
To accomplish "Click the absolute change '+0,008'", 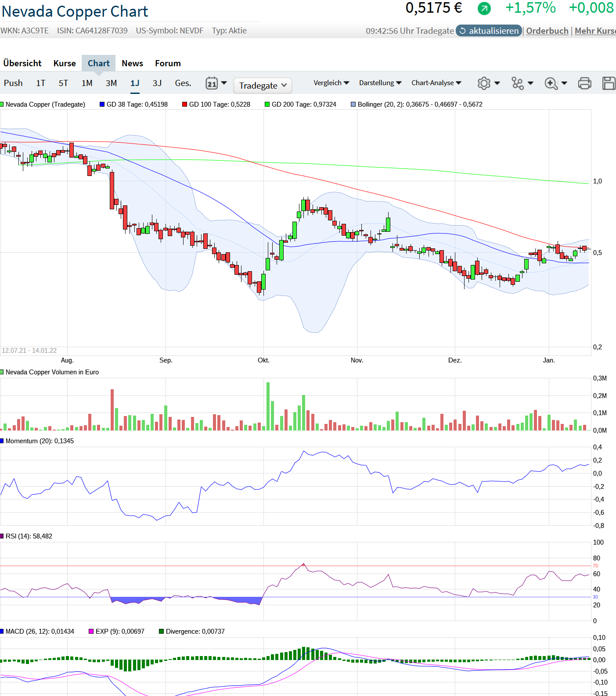I will [591, 7].
